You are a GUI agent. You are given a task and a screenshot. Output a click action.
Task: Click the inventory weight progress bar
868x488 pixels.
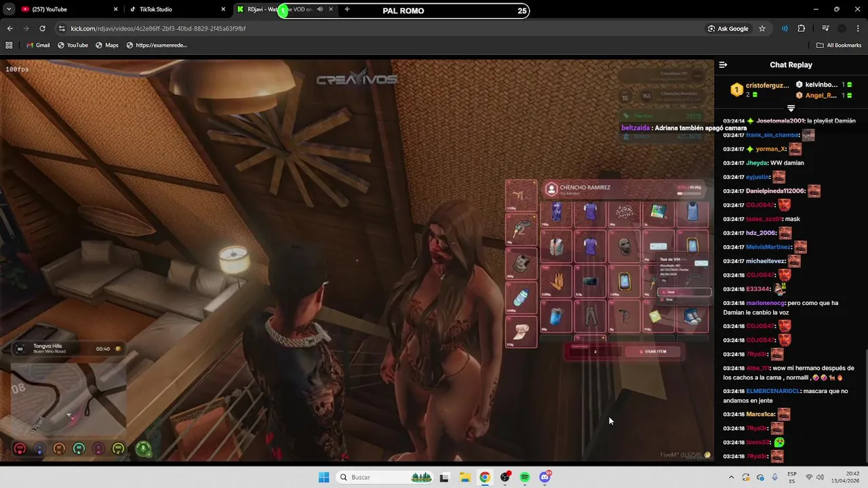coord(690,193)
